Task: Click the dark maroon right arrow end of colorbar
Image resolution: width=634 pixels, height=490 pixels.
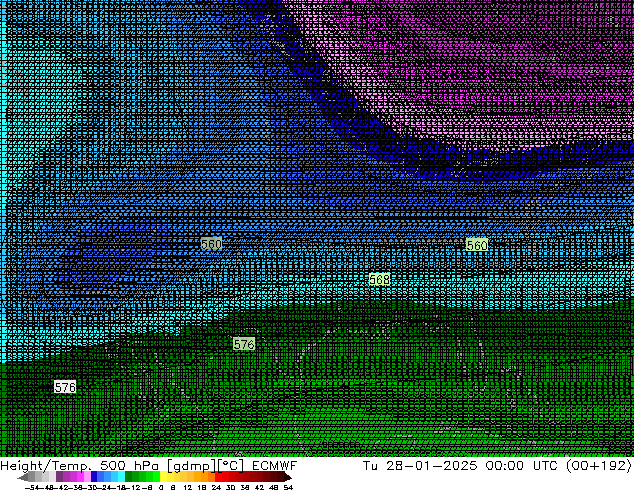Action: tap(287, 478)
